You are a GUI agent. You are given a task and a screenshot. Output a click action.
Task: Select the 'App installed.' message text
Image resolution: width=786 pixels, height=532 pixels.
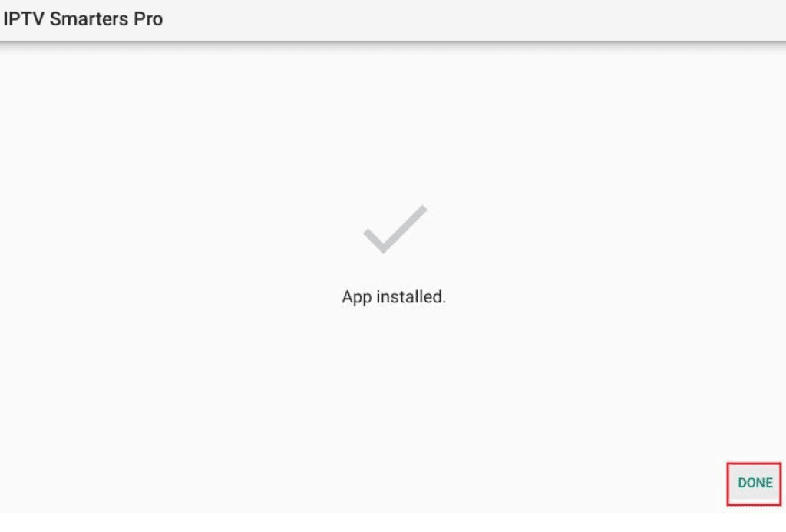(x=394, y=297)
